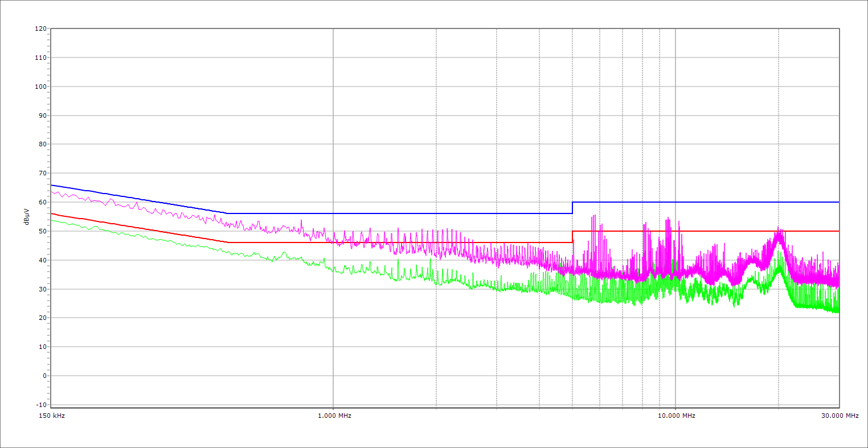The image size is (868, 448).
Task: Click the 150 kHz x-axis start label
Action: tap(51, 416)
